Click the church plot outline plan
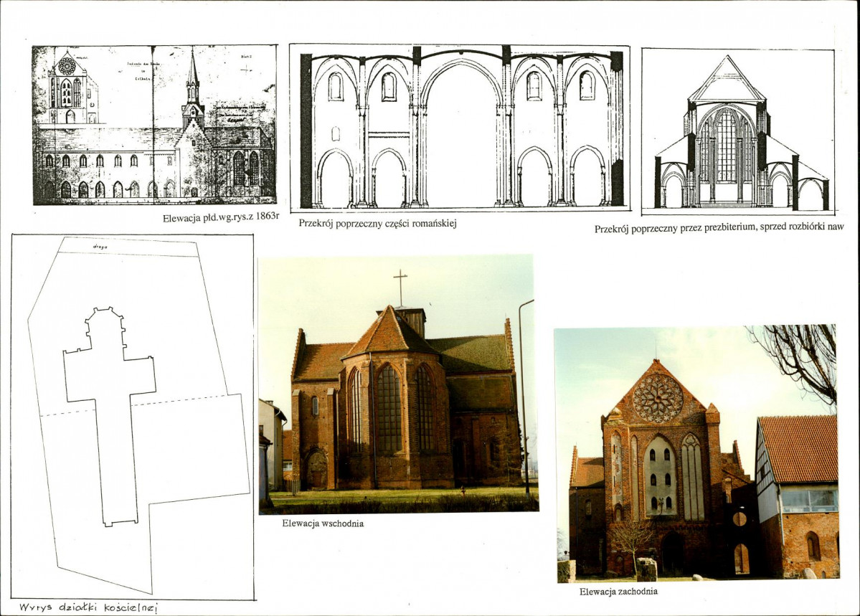This screenshot has height=616, width=860. 133,417
